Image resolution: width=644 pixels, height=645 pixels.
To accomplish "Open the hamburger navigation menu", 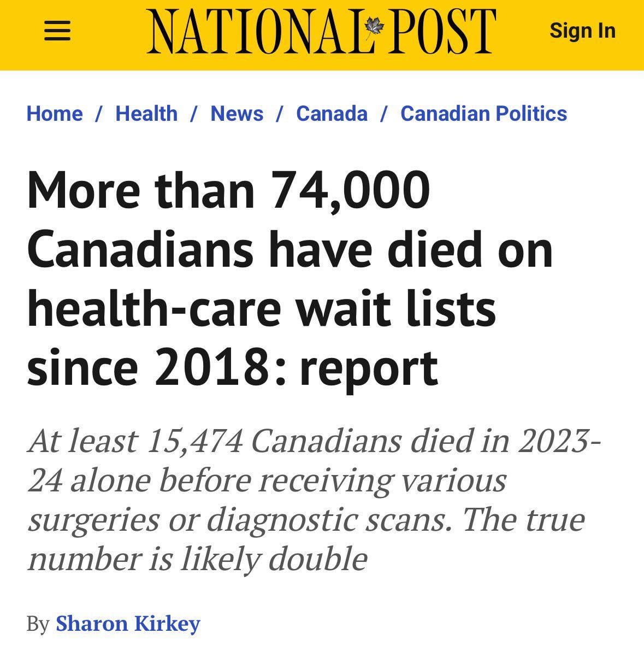I will click(x=57, y=31).
